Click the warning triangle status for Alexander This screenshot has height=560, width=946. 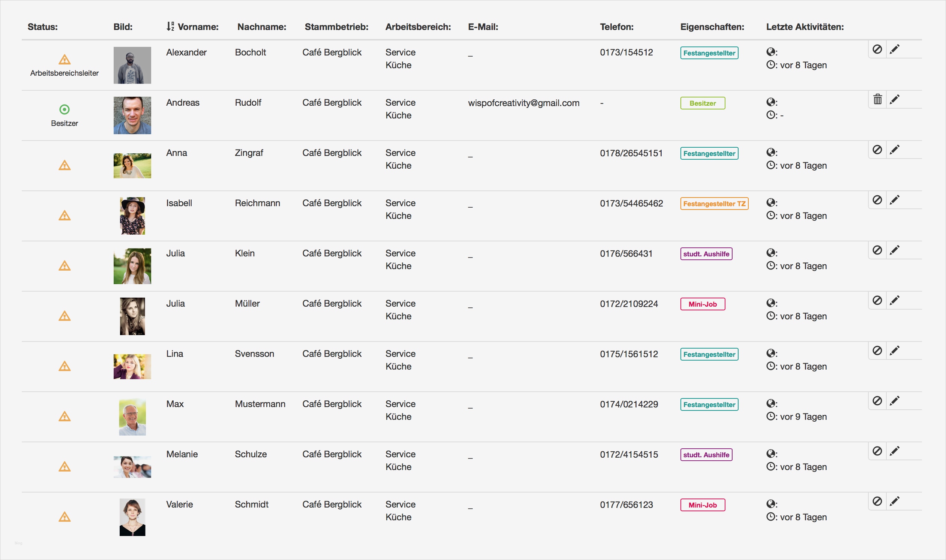pyautogui.click(x=65, y=60)
